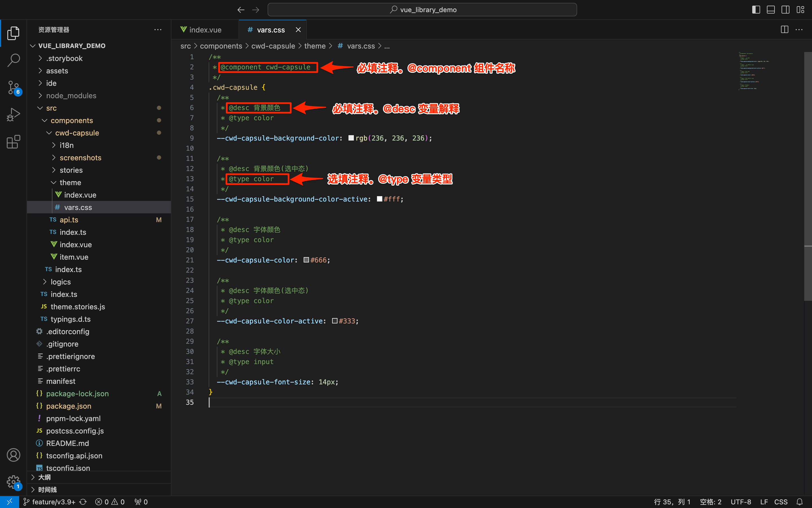Close the vars.css tab
Screen dimensions: 812x508
[x=298, y=30]
